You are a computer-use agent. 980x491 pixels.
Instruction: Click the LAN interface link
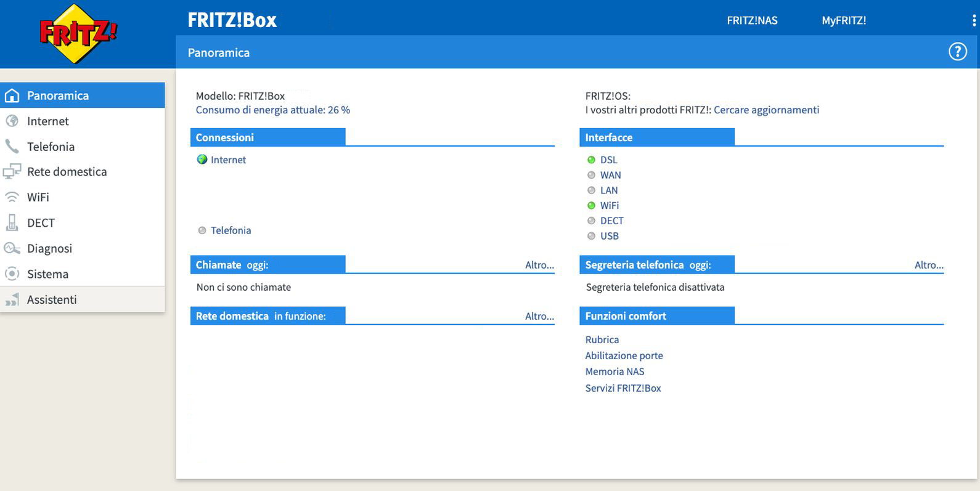(609, 190)
